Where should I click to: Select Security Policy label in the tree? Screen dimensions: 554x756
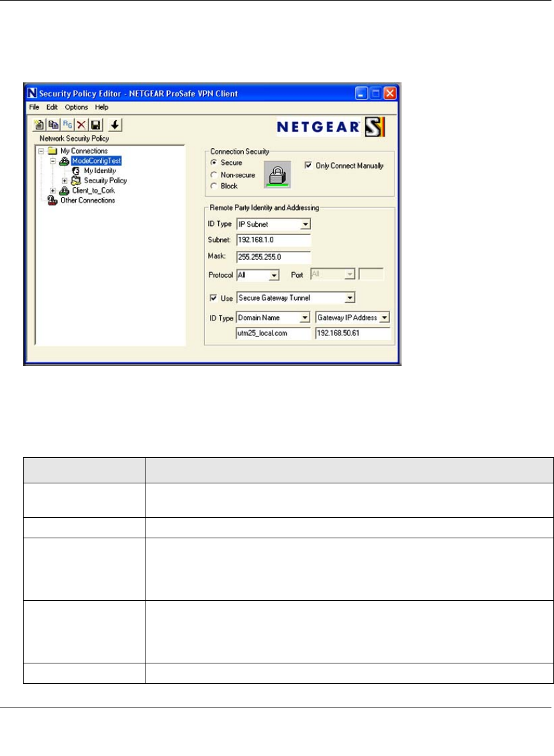pos(105,180)
